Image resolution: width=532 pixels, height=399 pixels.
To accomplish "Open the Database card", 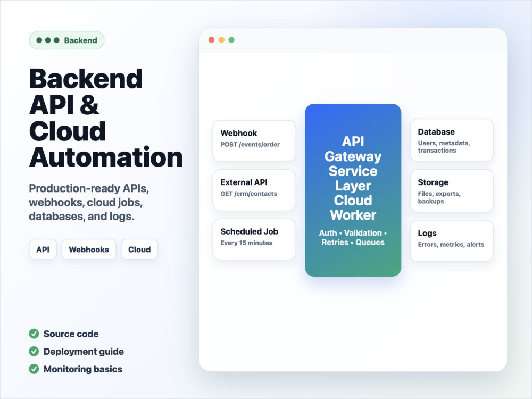I will coord(452,140).
